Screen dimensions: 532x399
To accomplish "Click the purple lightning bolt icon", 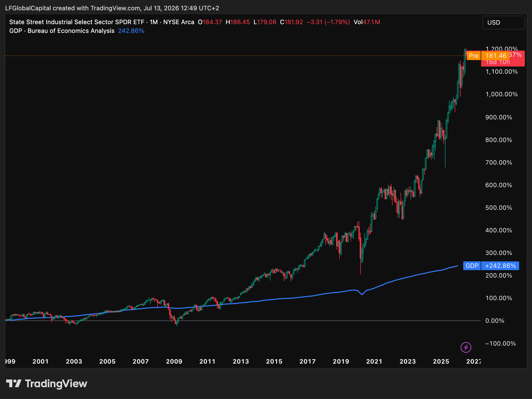I will click(466, 347).
